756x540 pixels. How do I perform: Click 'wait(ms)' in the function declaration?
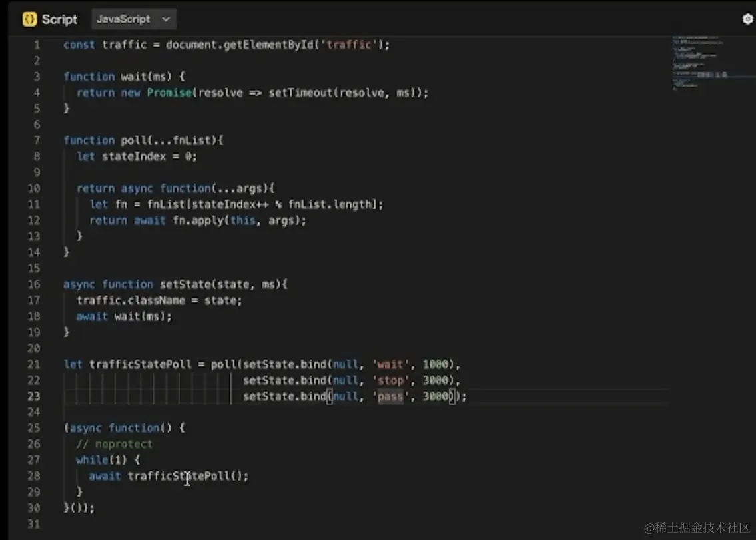click(146, 77)
